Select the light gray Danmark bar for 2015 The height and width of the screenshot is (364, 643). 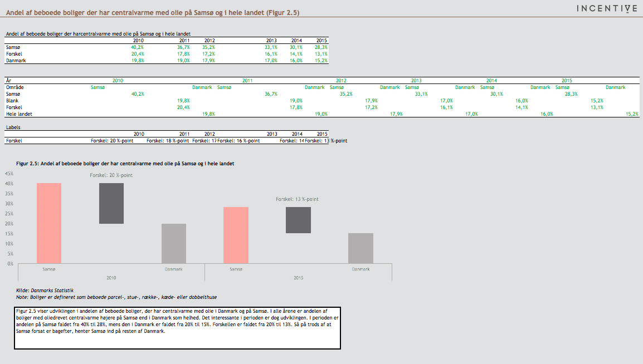point(361,248)
